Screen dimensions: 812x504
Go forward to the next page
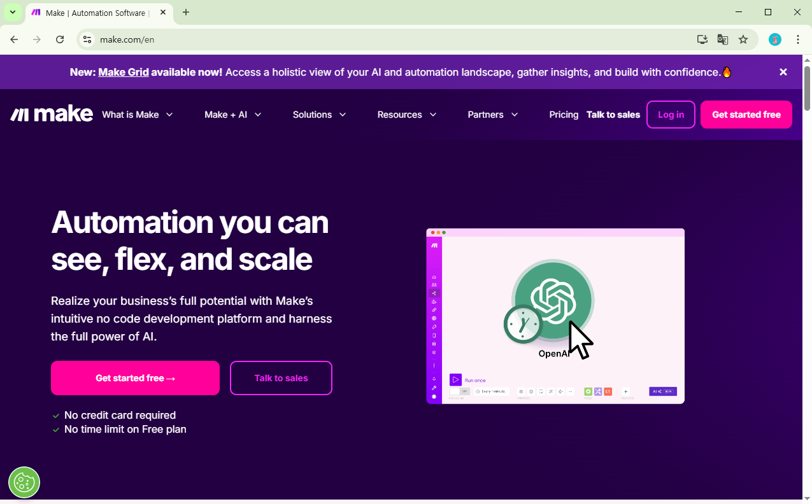[37, 39]
